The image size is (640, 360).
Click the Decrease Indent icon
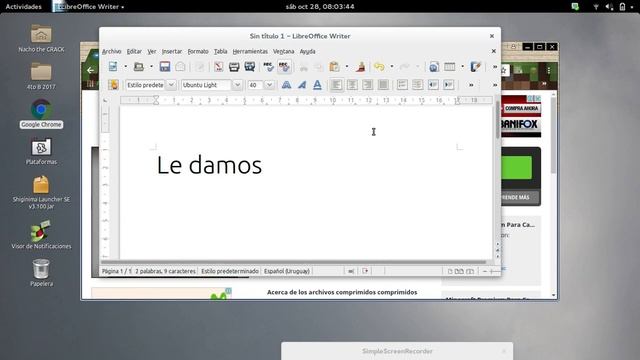[x=433, y=85]
